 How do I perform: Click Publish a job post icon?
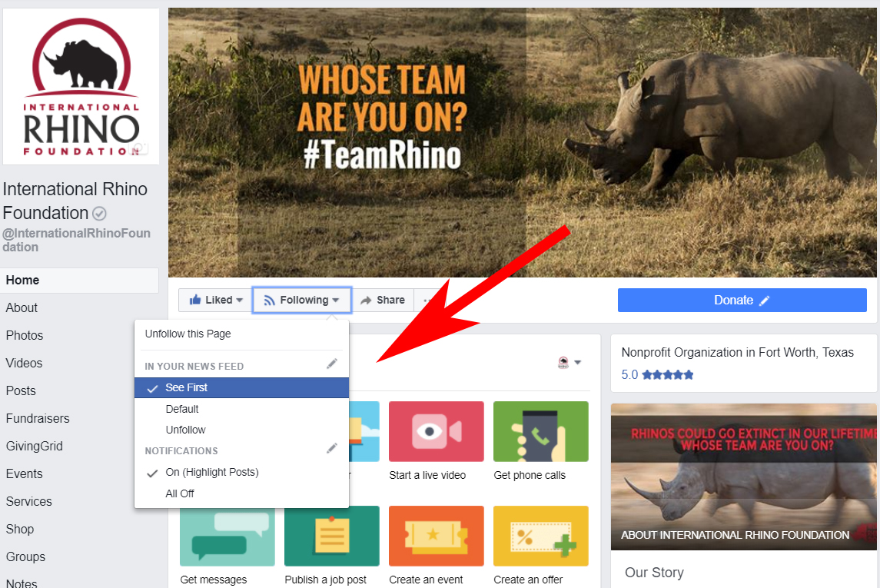pos(332,536)
